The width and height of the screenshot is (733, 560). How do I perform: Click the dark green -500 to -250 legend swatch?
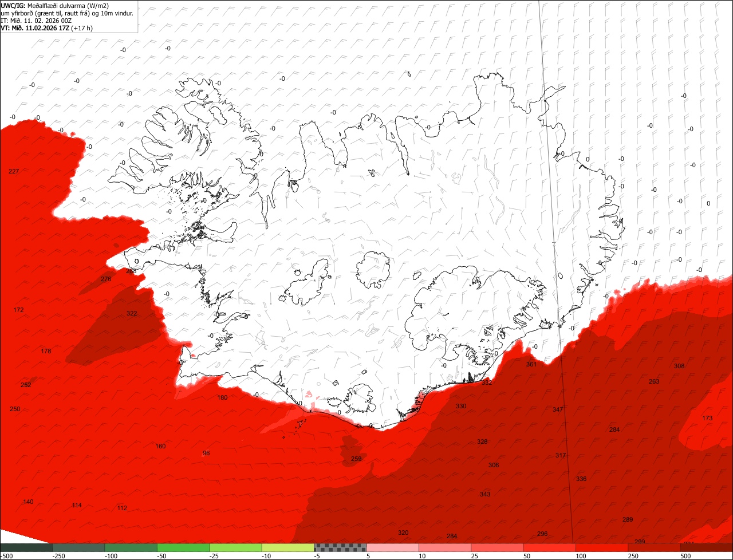pyautogui.click(x=26, y=547)
